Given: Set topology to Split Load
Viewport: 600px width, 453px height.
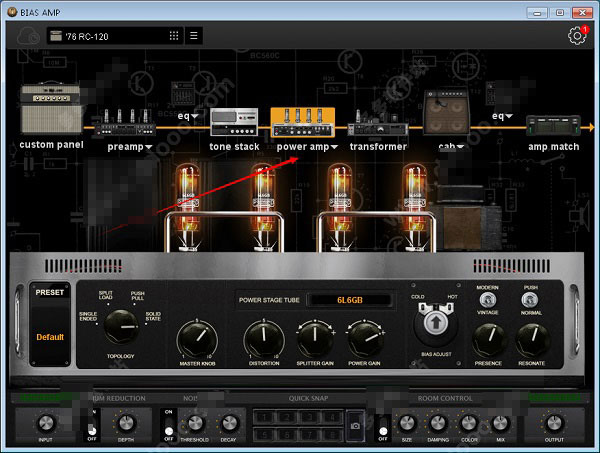Looking at the screenshot, I should [106, 295].
